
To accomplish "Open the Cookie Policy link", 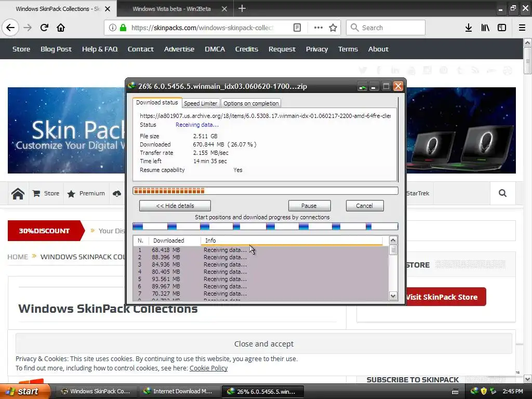I will 208,368.
